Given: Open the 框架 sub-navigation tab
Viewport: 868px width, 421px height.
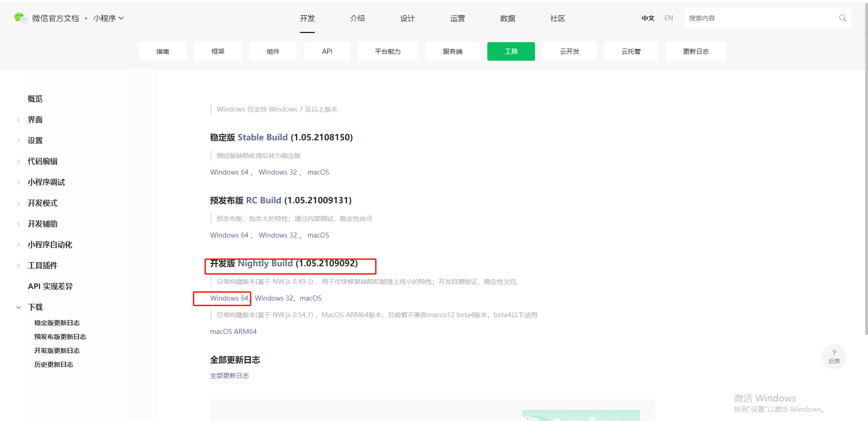Looking at the screenshot, I should (218, 51).
